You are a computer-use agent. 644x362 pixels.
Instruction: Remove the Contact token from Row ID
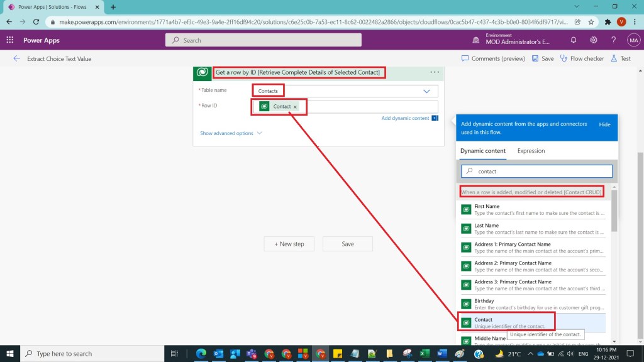295,107
